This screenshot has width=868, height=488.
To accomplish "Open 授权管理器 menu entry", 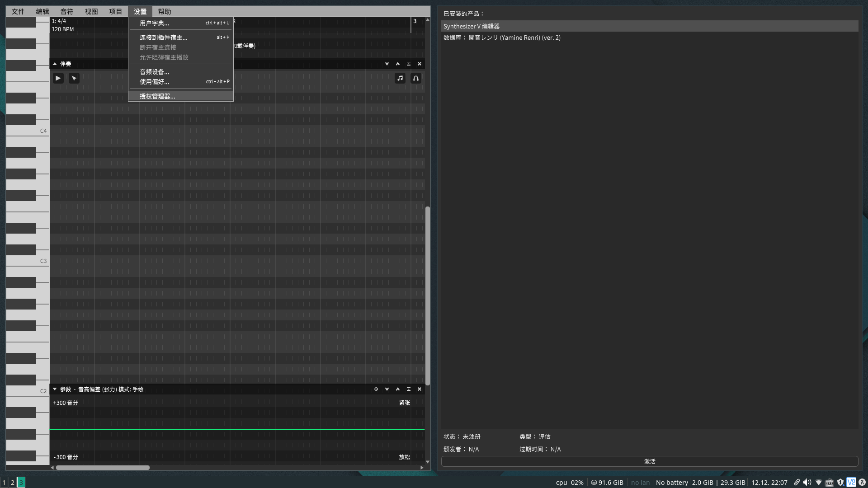I will tap(157, 96).
